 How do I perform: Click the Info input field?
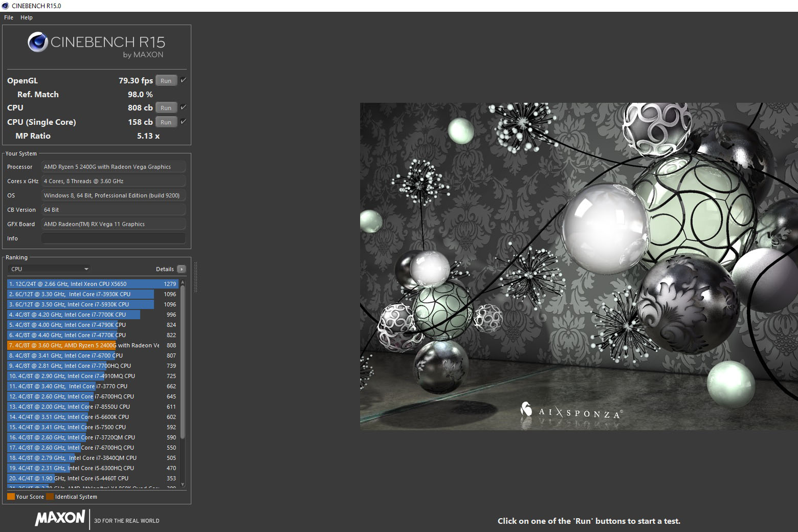[x=114, y=238]
